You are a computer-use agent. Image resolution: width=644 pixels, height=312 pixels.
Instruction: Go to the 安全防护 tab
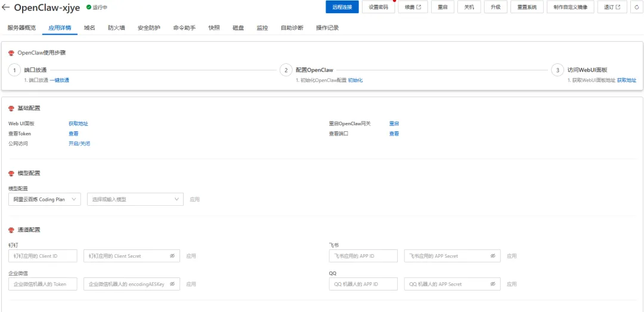click(149, 28)
